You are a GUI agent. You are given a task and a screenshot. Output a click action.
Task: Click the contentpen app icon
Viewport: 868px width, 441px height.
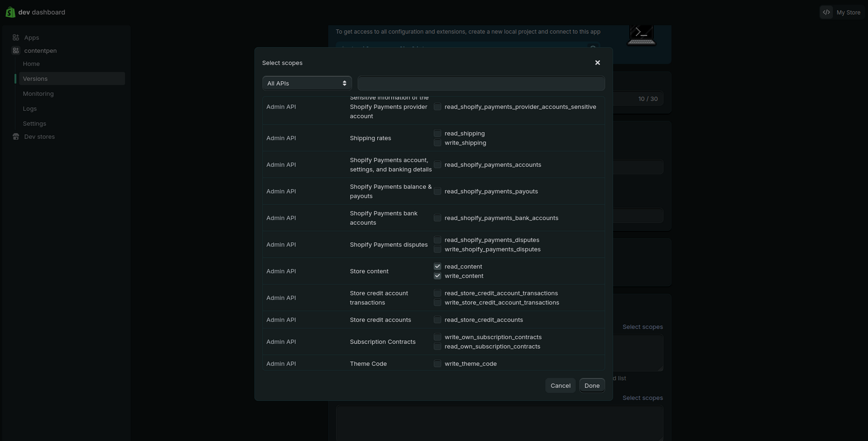tap(16, 51)
